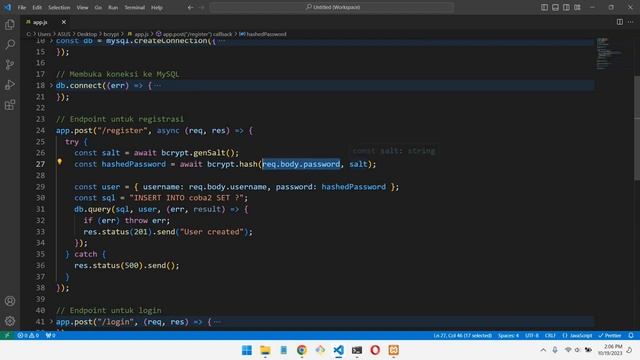The width and height of the screenshot is (640, 360).
Task: Open the notifications bell
Action: click(631, 335)
